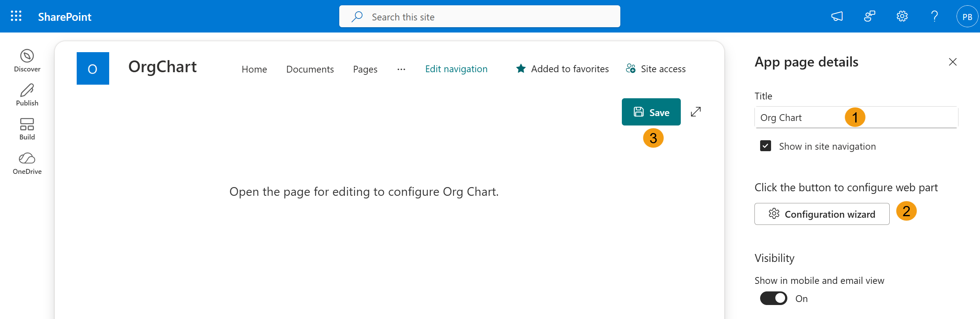Turn off Show in mobile and email view
Screen dimensions: 980x319
click(x=773, y=299)
